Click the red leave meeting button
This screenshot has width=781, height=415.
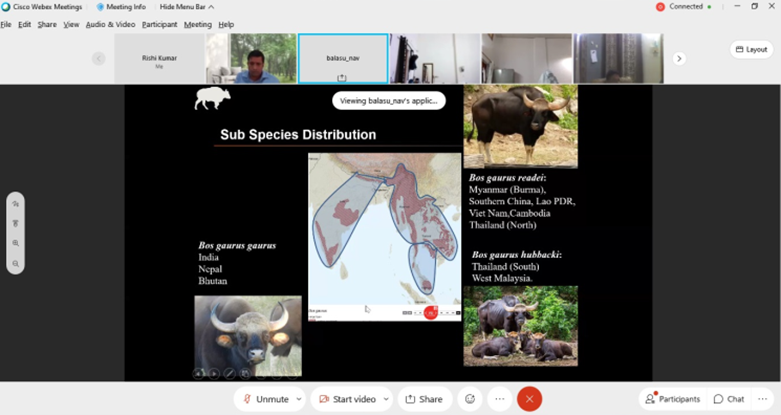click(529, 399)
